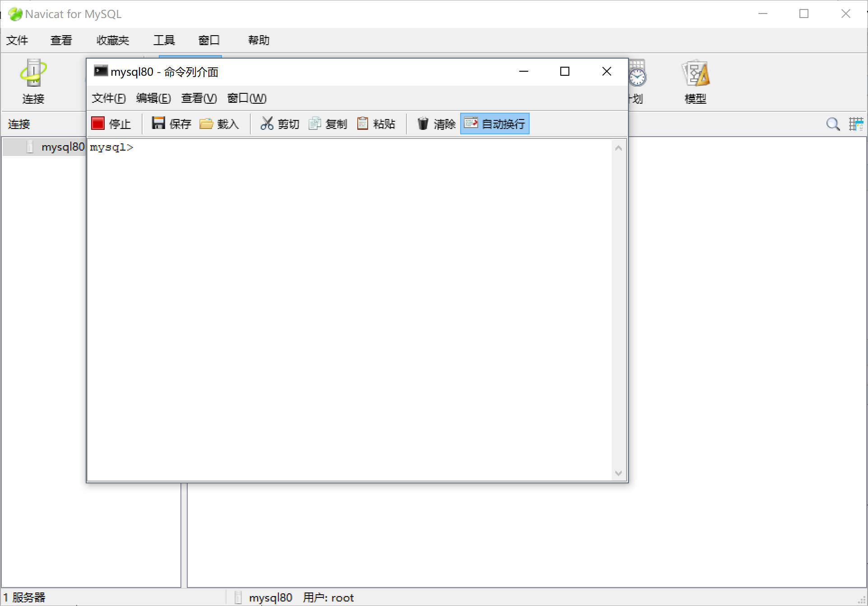This screenshot has width=868, height=606.
Task: Maximize the mysql80 console window
Action: 564,71
